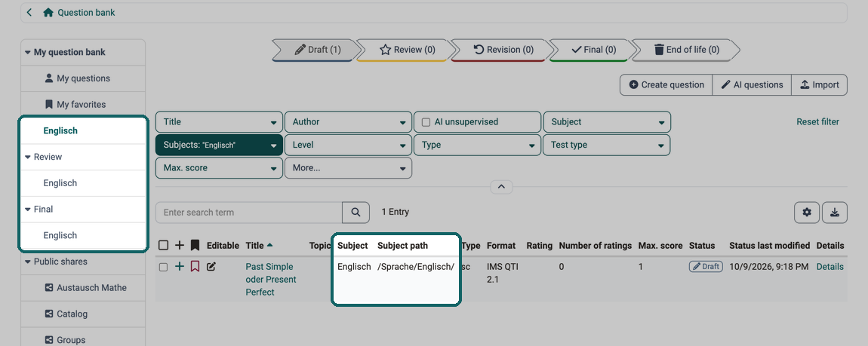Collapse the Review sidebar section
This screenshot has width=868, height=346.
coord(28,157)
